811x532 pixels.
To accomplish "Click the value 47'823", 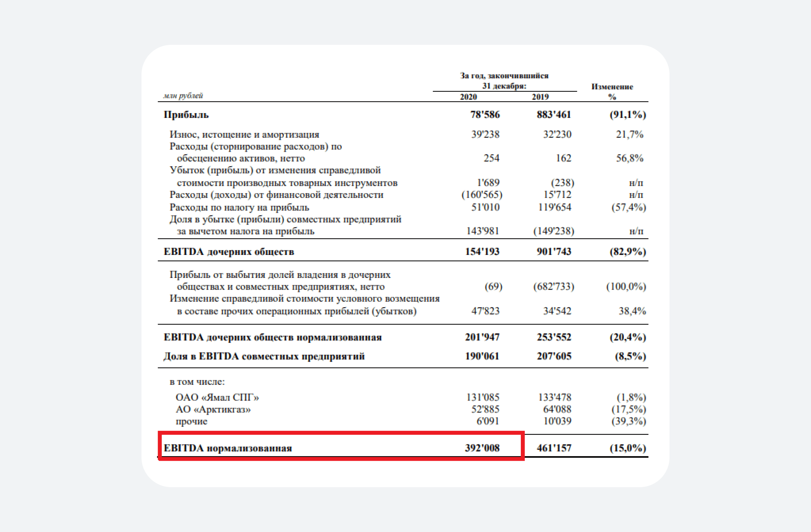I will 485,311.
